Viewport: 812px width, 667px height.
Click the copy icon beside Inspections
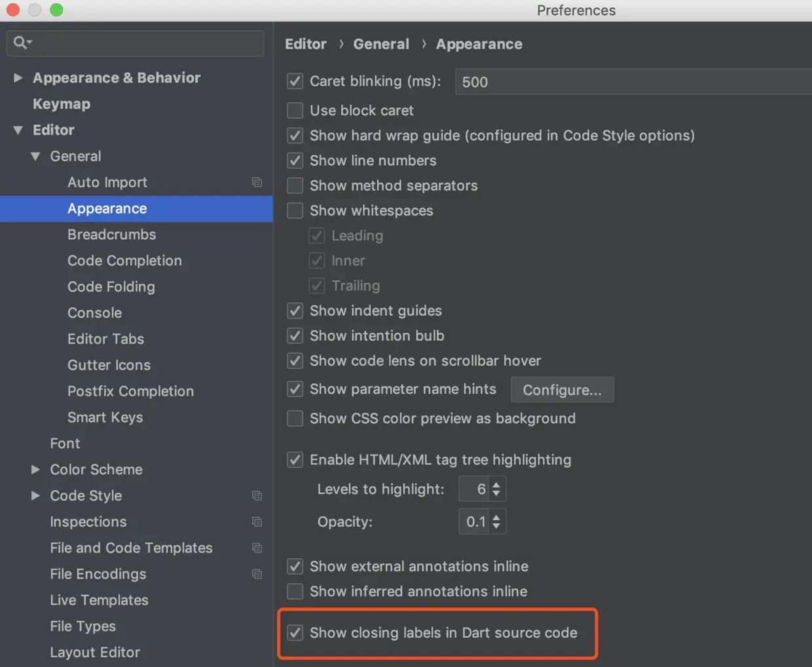(257, 522)
